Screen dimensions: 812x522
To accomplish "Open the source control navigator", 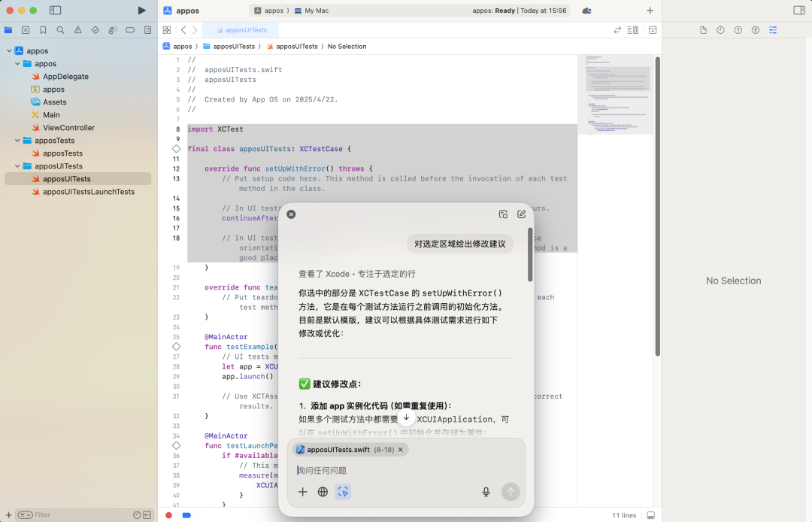I will pyautogui.click(x=26, y=30).
